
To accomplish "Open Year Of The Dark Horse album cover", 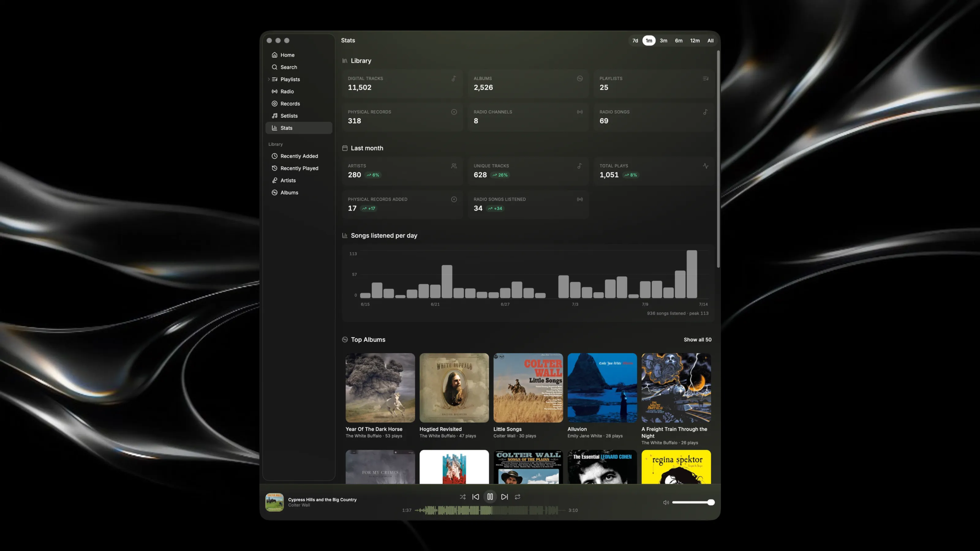I will coord(380,388).
